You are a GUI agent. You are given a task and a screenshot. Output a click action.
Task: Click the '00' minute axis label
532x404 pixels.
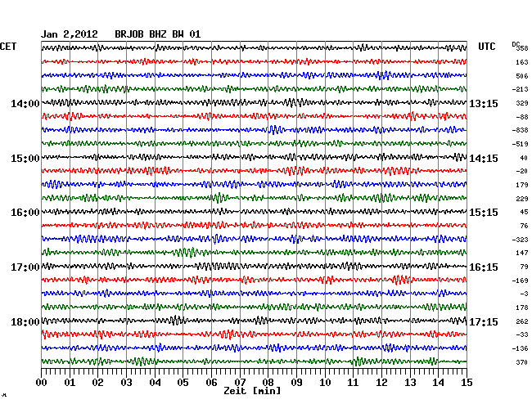coord(42,383)
